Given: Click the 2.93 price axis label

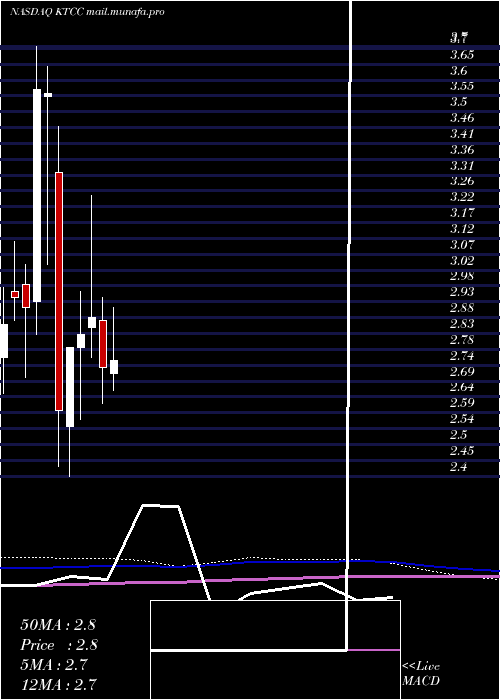Looking at the screenshot, I should pyautogui.click(x=462, y=292).
